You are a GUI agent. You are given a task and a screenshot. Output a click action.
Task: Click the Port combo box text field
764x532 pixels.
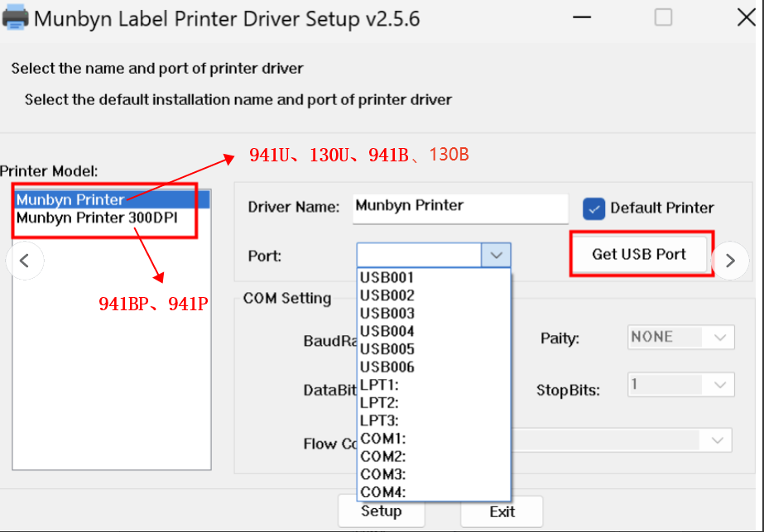point(420,256)
